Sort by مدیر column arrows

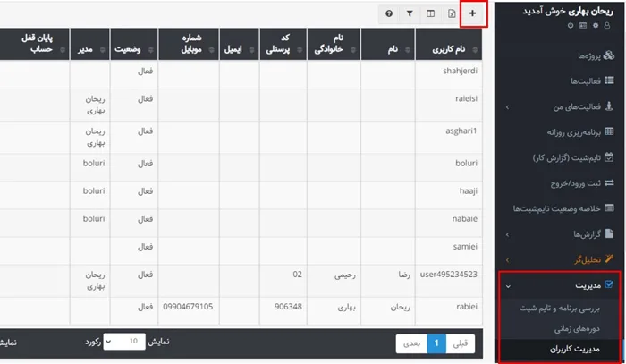102,49
